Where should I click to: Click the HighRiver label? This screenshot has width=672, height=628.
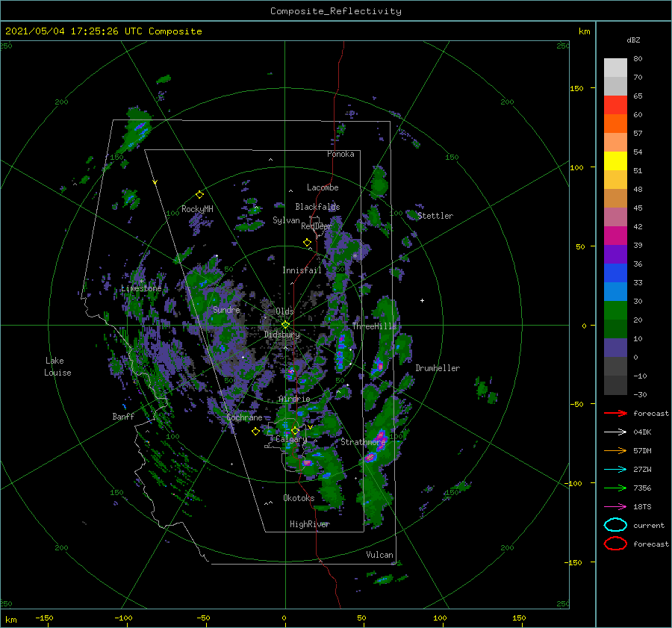310,524
